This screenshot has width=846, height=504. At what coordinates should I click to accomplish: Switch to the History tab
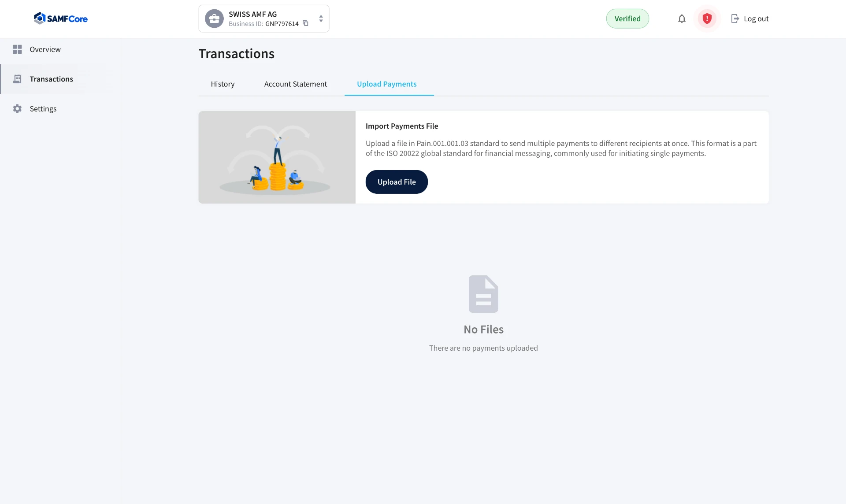pos(223,84)
